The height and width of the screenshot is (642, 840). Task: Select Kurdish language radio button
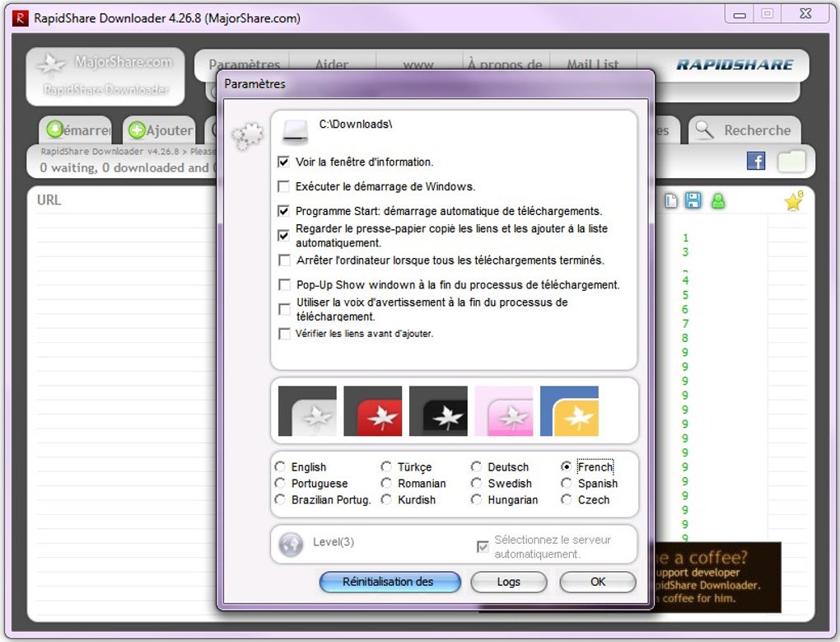(x=386, y=499)
